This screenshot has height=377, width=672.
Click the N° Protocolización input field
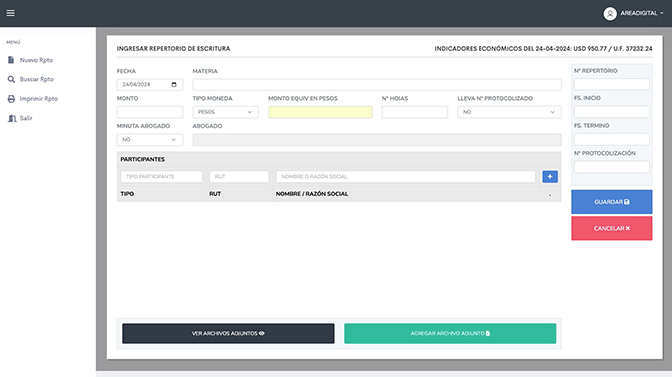pos(612,167)
